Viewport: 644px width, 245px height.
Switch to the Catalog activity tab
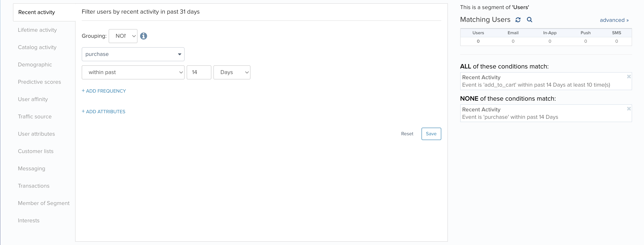(37, 47)
